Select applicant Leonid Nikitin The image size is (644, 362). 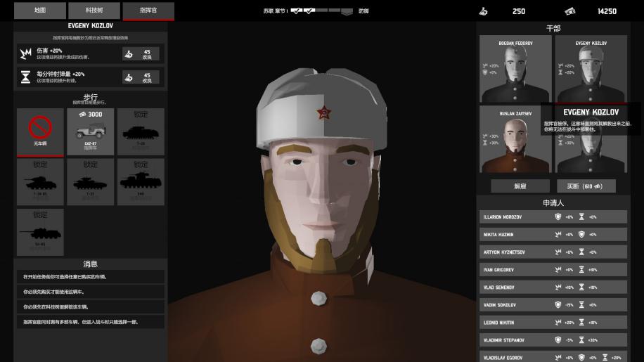click(553, 323)
